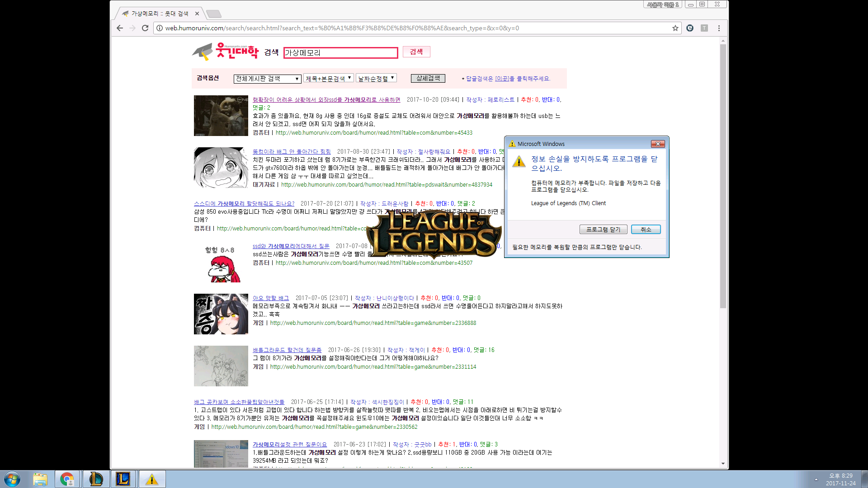Click the URL ending in table=pdswait&number=4837934
Viewport: 868px width, 488px height.
click(387, 185)
